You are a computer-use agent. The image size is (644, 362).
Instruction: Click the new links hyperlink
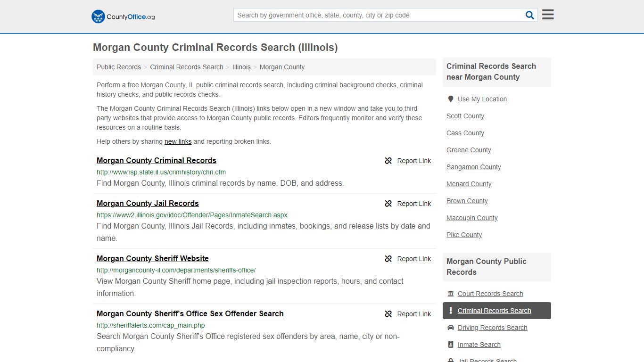click(178, 141)
